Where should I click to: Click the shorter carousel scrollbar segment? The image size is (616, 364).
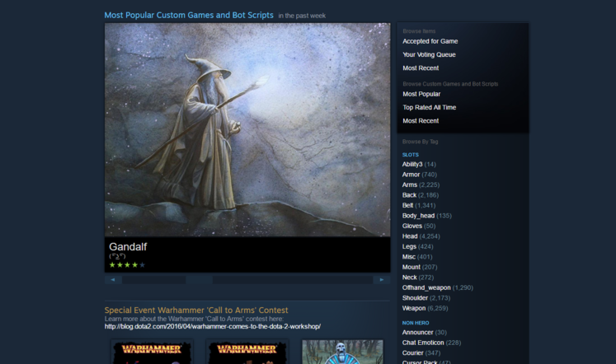click(x=154, y=280)
